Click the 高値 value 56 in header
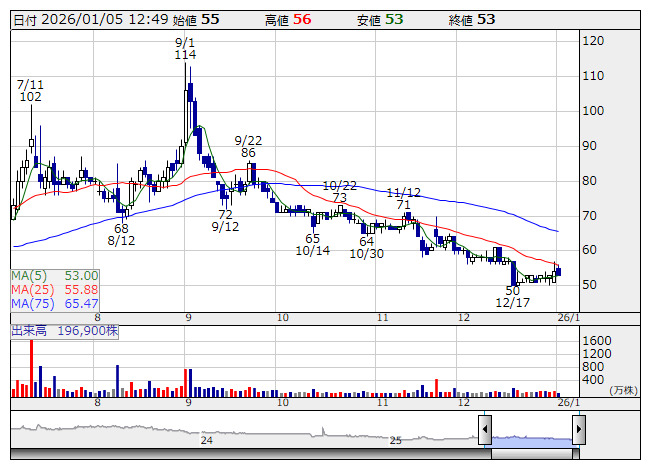Image resolution: width=653 pixels, height=470 pixels. [301, 20]
